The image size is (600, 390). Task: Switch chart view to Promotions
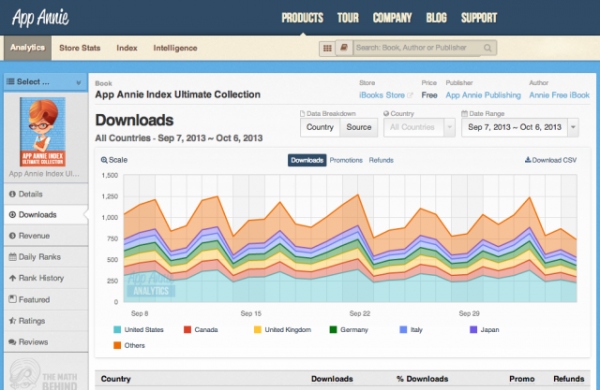346,160
